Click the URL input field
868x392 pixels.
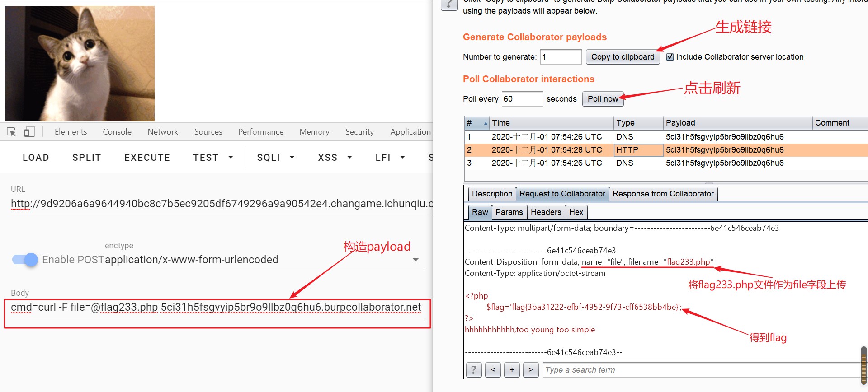[x=222, y=204]
